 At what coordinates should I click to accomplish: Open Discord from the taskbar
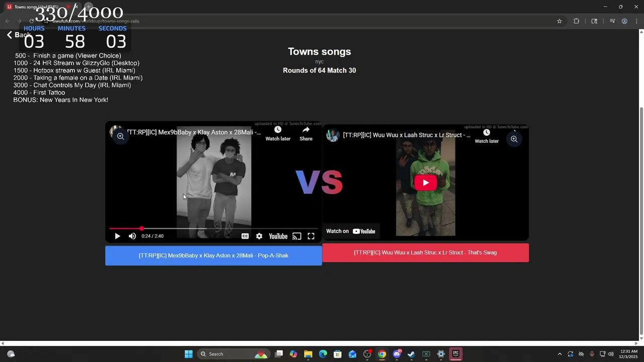[397, 354]
